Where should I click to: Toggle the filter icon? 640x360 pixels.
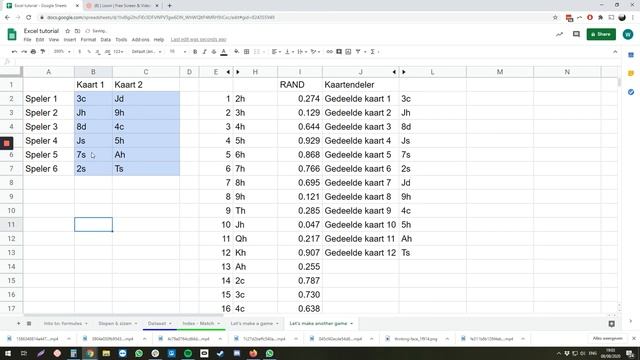coord(358,52)
